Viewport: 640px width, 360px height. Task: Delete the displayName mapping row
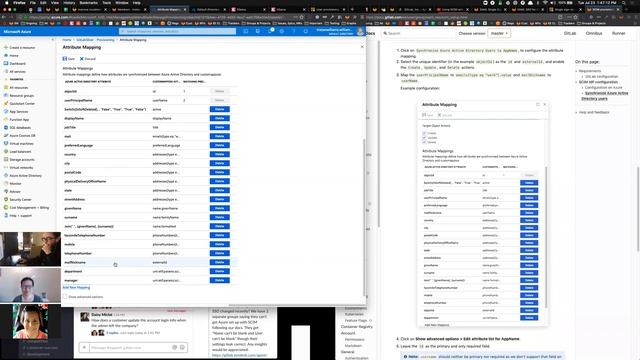(220, 118)
